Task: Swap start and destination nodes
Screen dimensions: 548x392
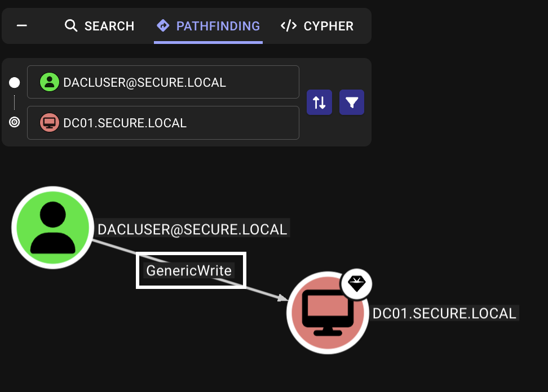Action: pyautogui.click(x=319, y=103)
